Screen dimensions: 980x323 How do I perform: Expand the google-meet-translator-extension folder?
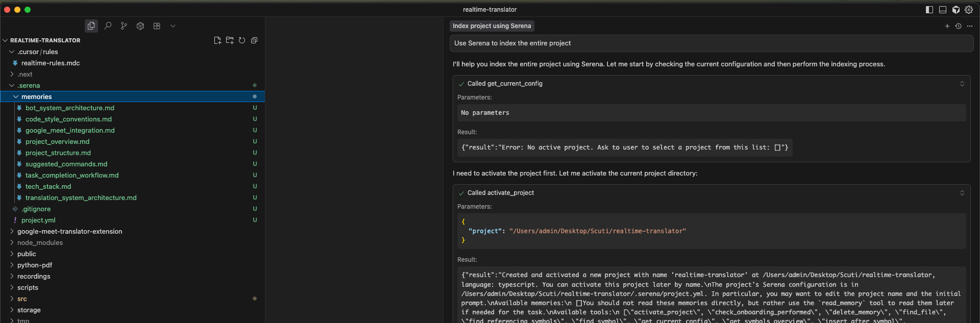point(69,232)
